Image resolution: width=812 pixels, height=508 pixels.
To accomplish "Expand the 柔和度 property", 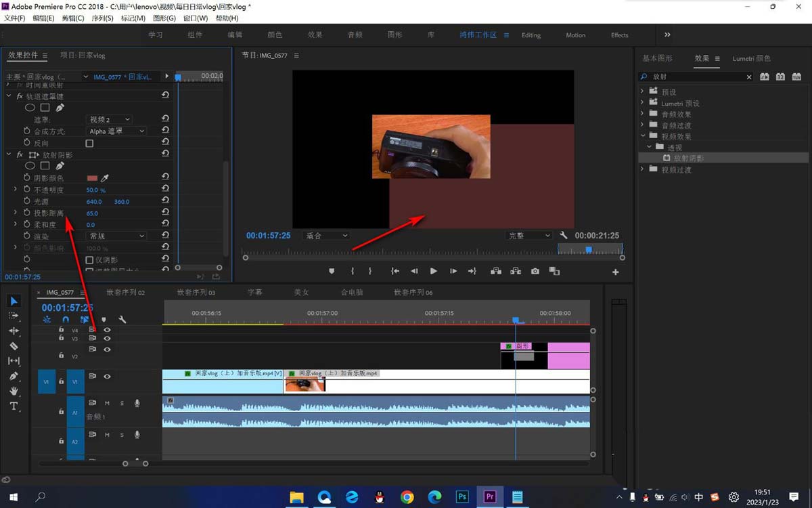I will [x=16, y=224].
